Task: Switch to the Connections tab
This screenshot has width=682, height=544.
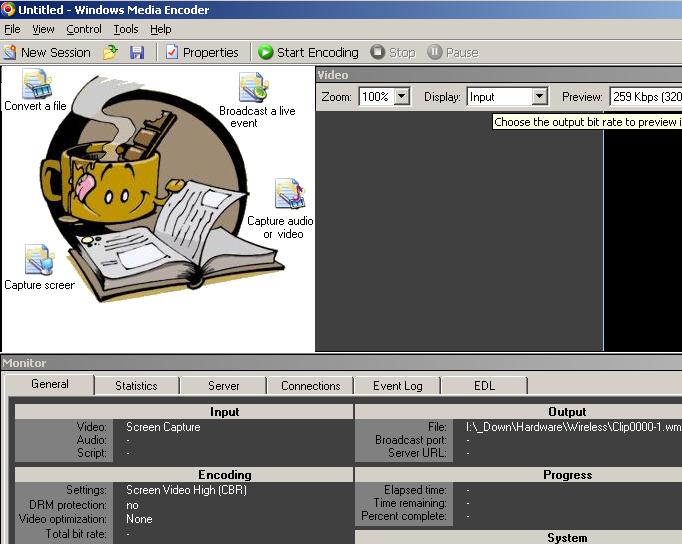Action: (x=311, y=386)
